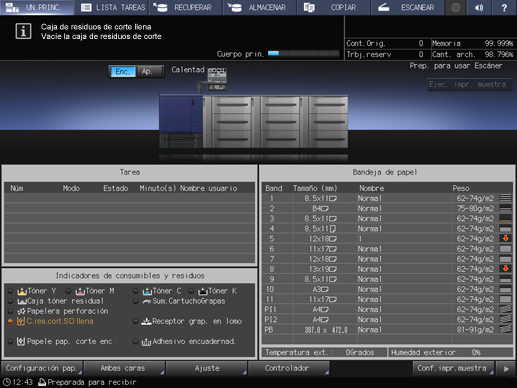Click tray 1 paper level icon
517x388 pixels.
(505, 198)
